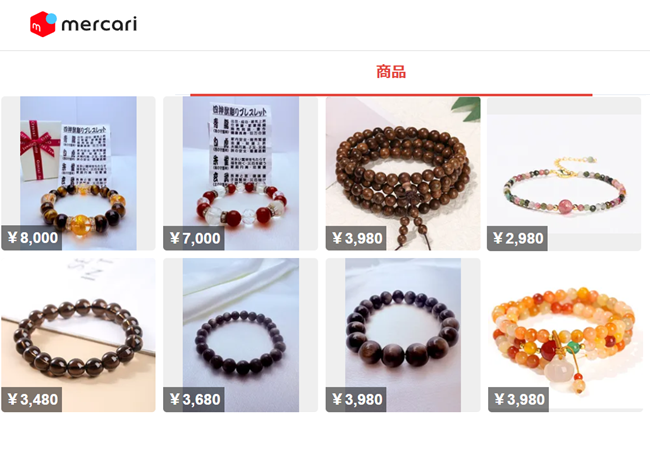Screen dimensions: 650x450
Task: Open the brown wooden mala bead bracelet
Action: pyautogui.click(x=403, y=173)
